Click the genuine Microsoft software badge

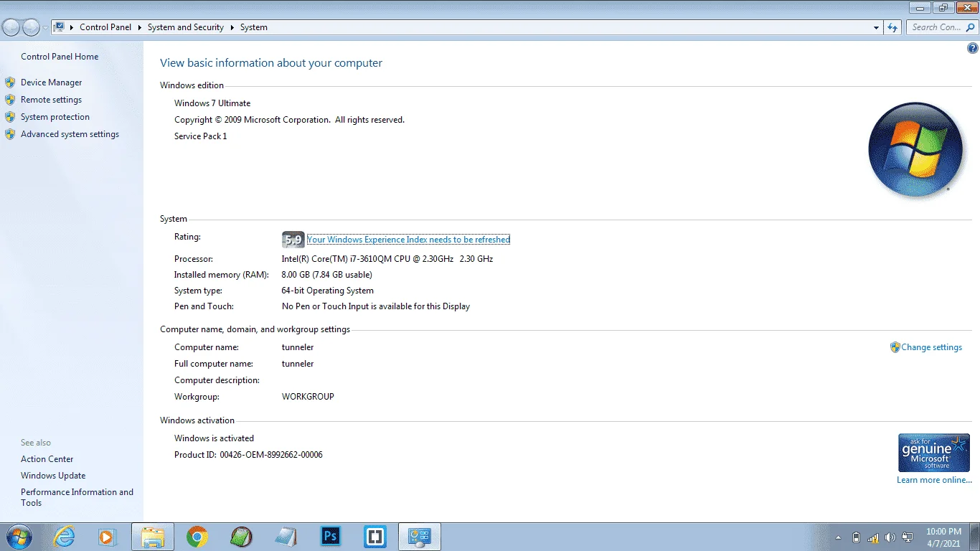pyautogui.click(x=933, y=453)
